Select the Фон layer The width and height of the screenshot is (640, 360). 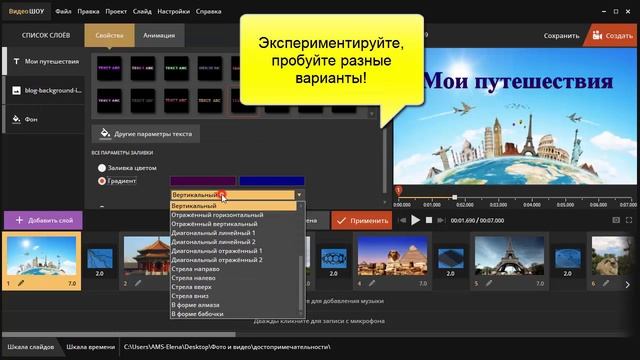point(44,119)
